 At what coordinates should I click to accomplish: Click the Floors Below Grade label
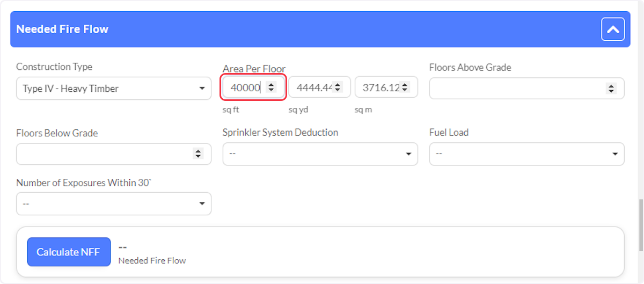pyautogui.click(x=57, y=133)
